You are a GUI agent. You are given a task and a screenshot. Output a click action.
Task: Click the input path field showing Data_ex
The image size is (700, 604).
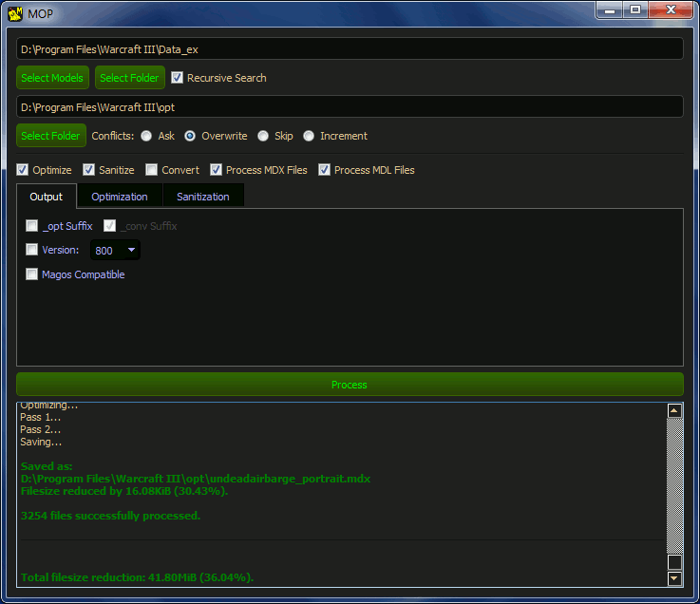(x=350, y=49)
